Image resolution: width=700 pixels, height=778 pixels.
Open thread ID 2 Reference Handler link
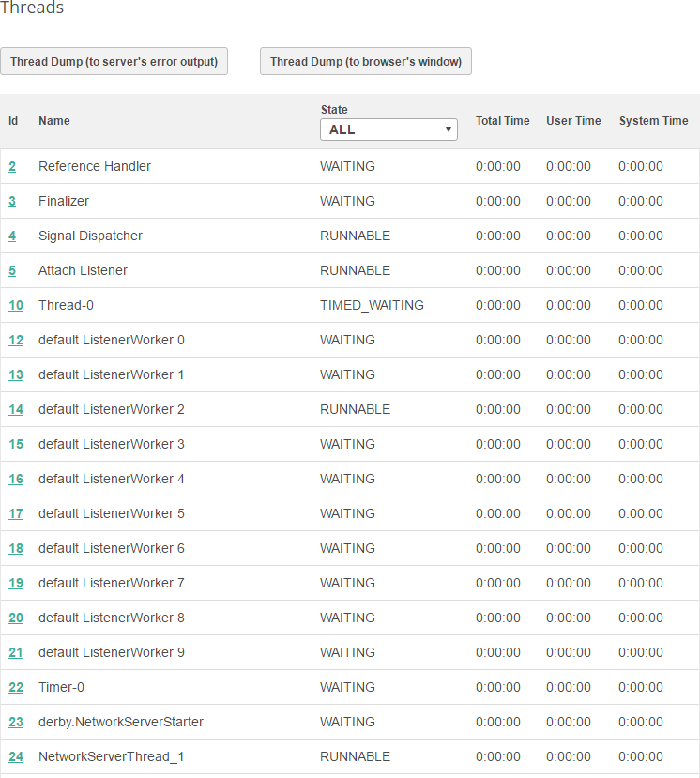12,167
